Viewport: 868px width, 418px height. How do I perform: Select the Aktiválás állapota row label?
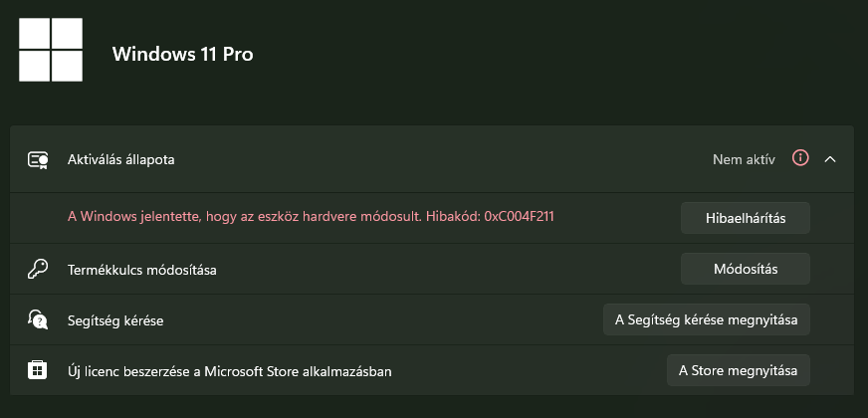click(x=120, y=159)
